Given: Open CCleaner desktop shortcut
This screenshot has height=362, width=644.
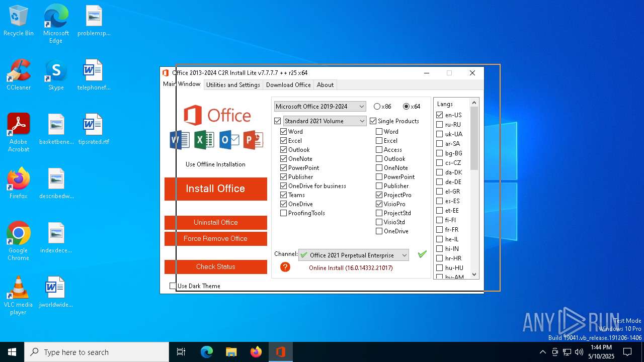Looking at the screenshot, I should [19, 75].
